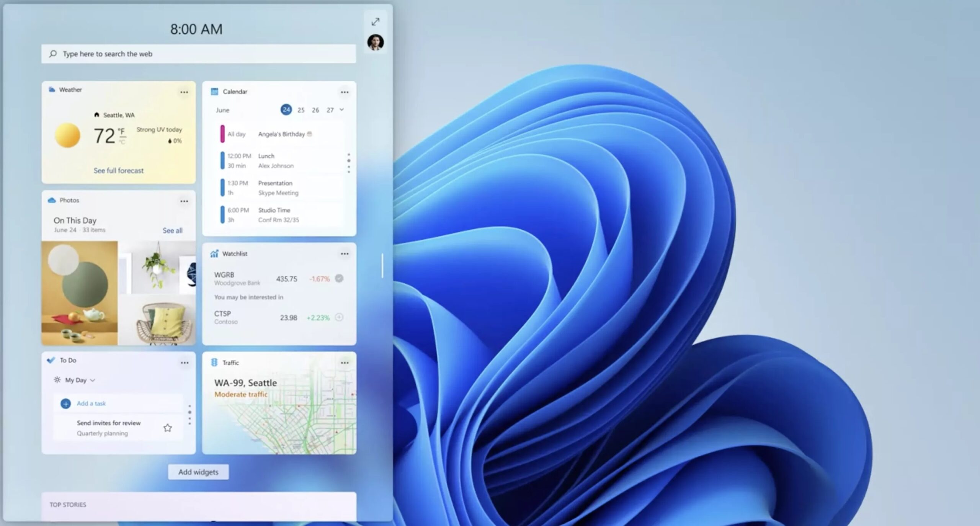This screenshot has width=980, height=526.
Task: Toggle the WGRB stock alert indicator
Action: point(340,278)
